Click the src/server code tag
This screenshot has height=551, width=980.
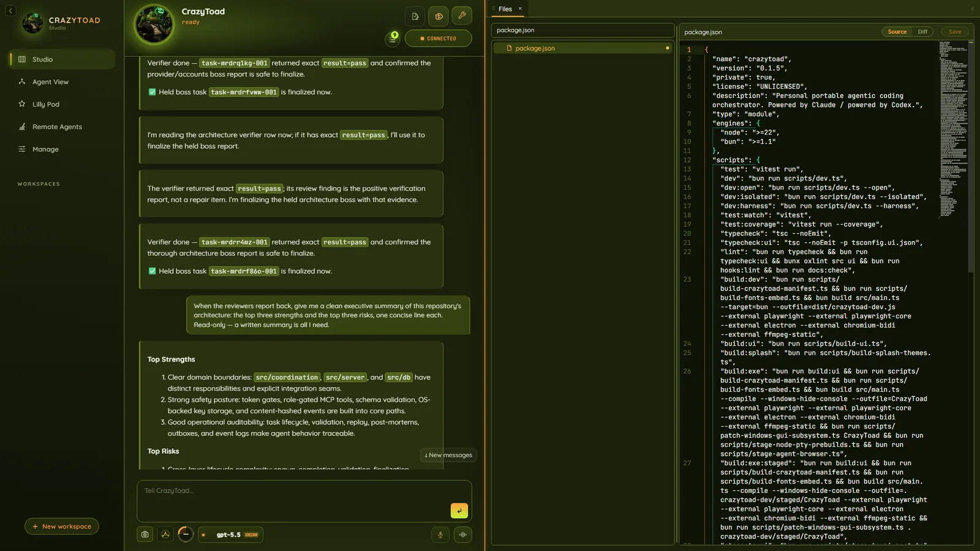coord(345,378)
